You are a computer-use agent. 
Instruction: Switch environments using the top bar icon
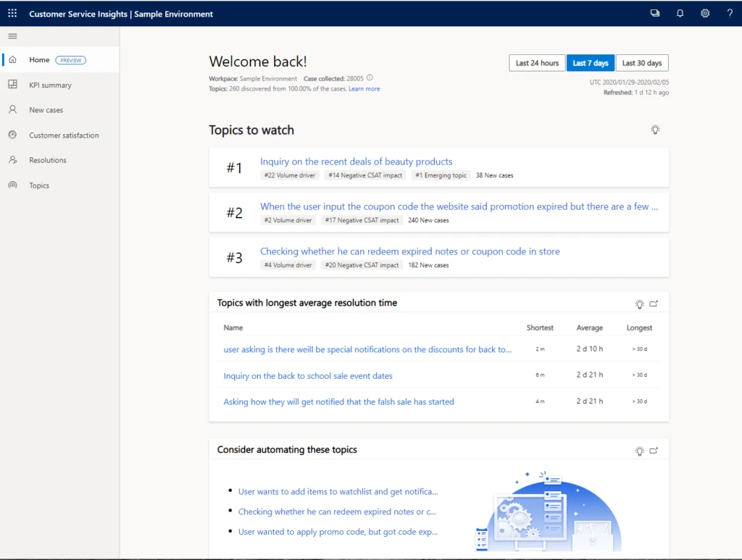point(655,13)
